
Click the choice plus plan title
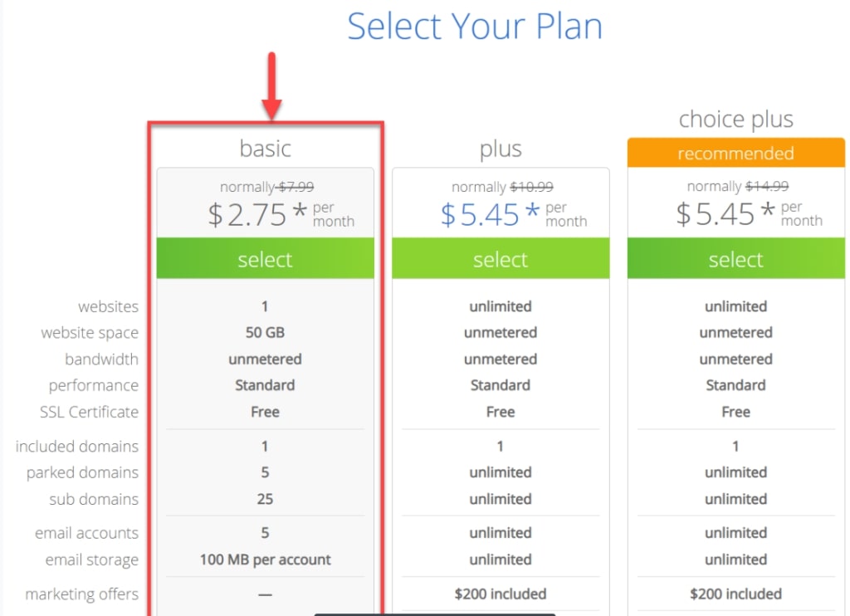(736, 120)
